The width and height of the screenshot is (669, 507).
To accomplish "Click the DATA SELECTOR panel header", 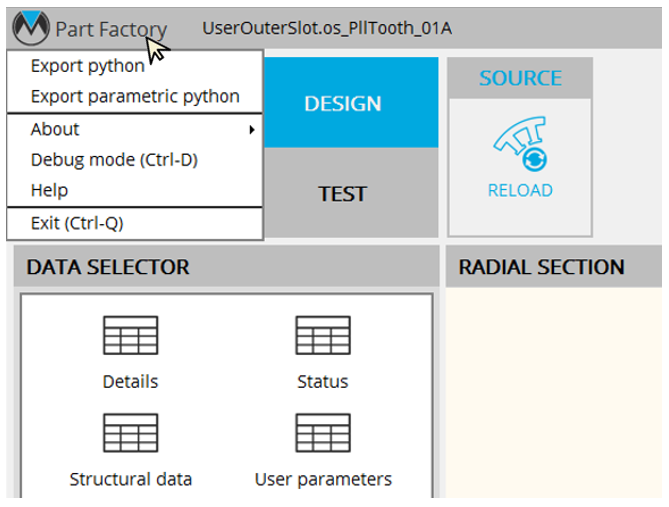I will [108, 267].
